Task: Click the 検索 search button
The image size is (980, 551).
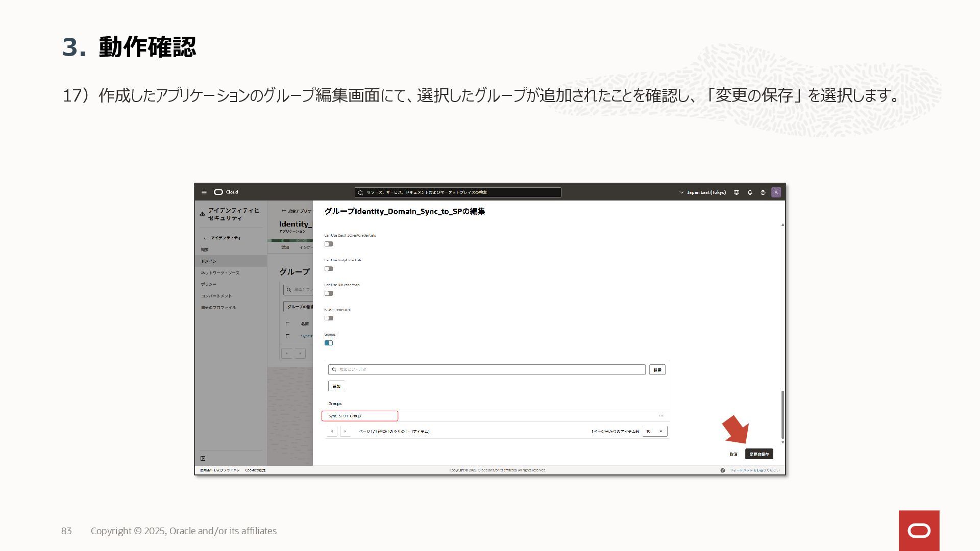Action: [657, 369]
